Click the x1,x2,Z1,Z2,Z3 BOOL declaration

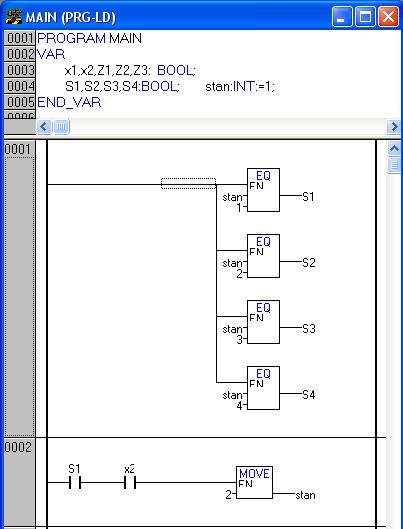[130, 70]
